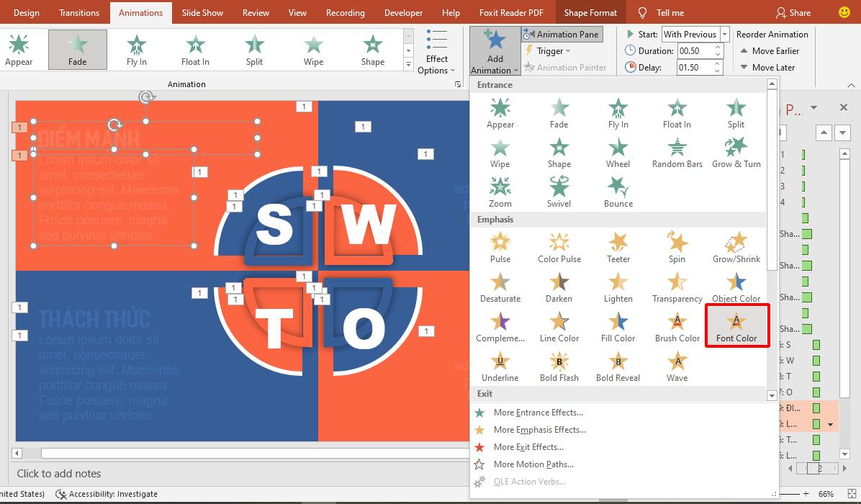Open the Slide Show tab
861x504 pixels.
tap(202, 12)
